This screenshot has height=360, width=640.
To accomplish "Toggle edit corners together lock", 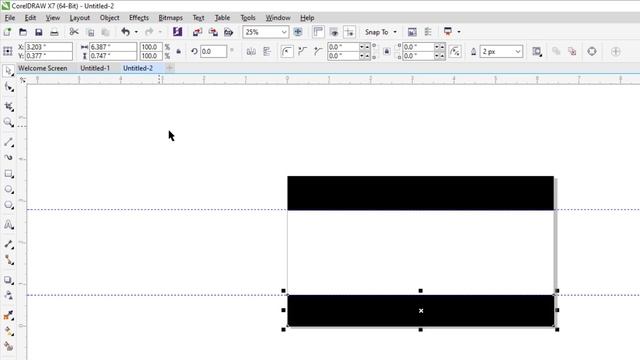I will pyautogui.click(x=387, y=51).
